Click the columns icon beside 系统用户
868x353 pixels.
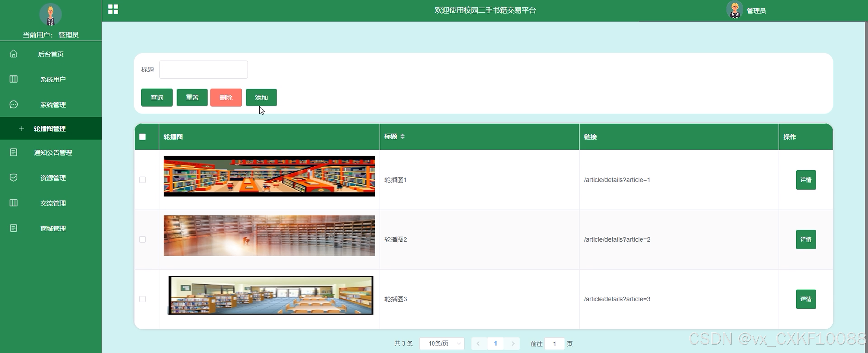point(14,79)
